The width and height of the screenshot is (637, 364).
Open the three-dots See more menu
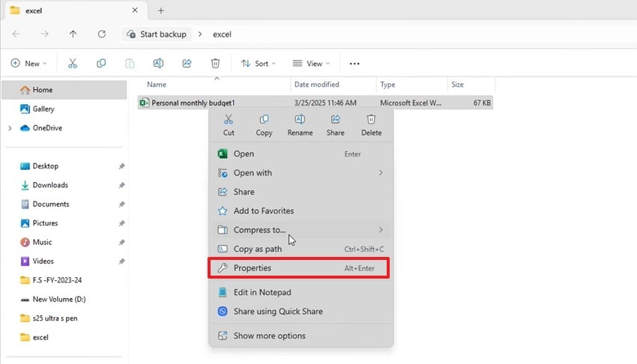354,64
